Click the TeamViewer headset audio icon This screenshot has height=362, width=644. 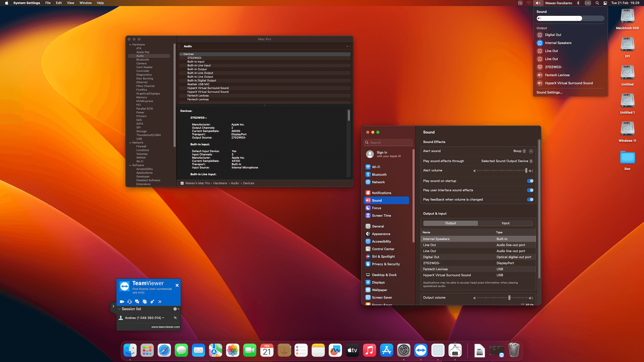[129, 302]
